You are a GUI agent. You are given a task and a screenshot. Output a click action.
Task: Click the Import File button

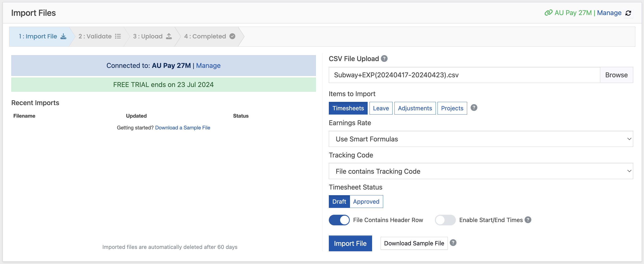click(350, 243)
